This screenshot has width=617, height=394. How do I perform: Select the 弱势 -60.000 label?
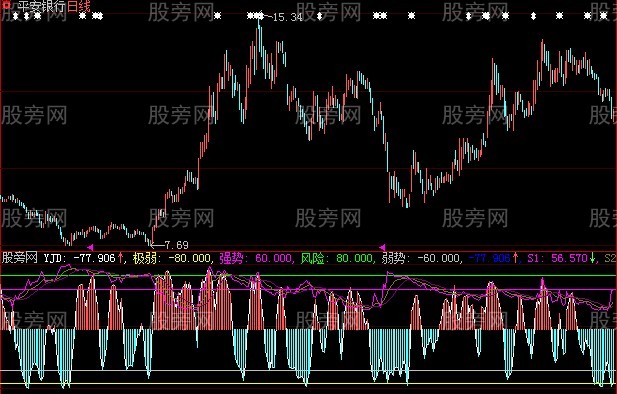tap(421, 258)
